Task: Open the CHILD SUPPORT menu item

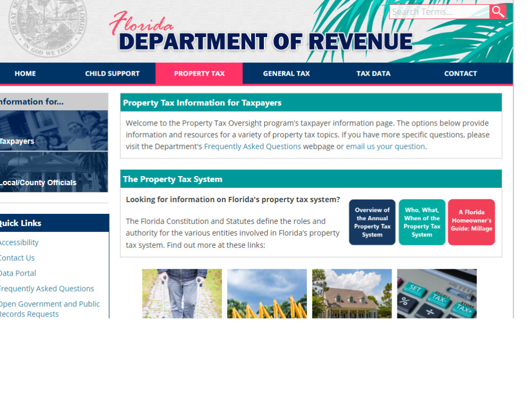Action: pos(112,73)
